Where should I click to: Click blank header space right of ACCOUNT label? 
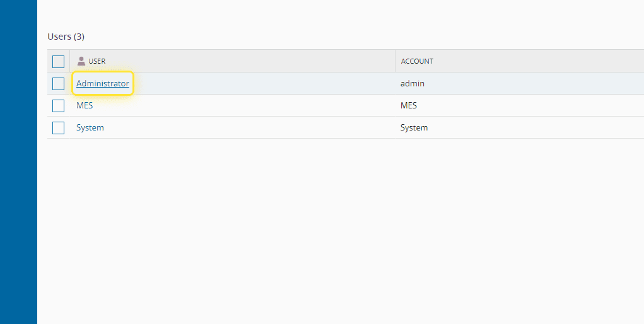[x=536, y=61]
